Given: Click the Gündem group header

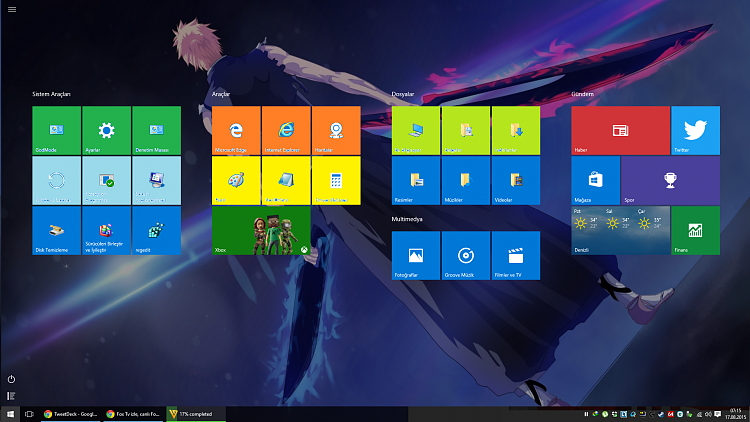Looking at the screenshot, I should (582, 94).
